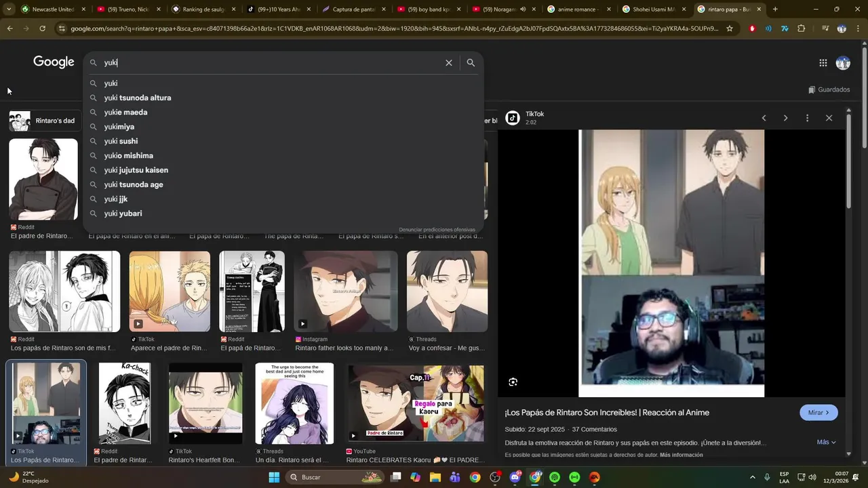Bookmark this page with the star icon
Viewport: 868px width, 488px height.
[730, 28]
